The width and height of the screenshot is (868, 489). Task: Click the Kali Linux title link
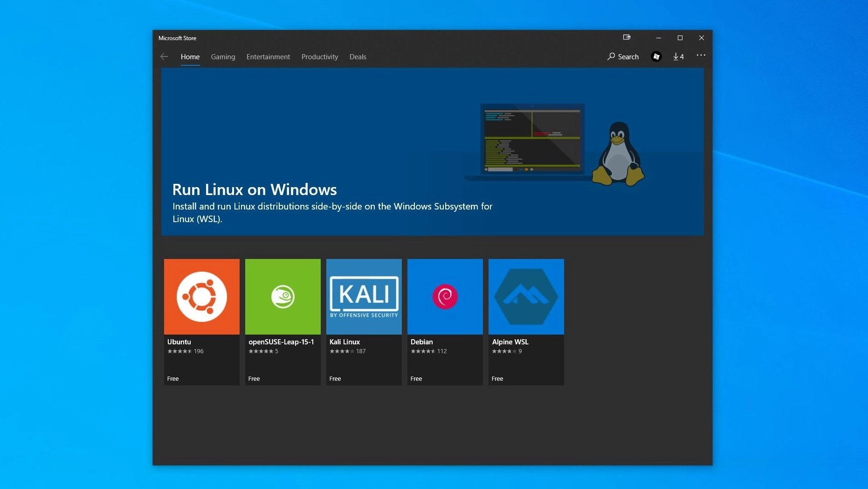pyautogui.click(x=344, y=342)
